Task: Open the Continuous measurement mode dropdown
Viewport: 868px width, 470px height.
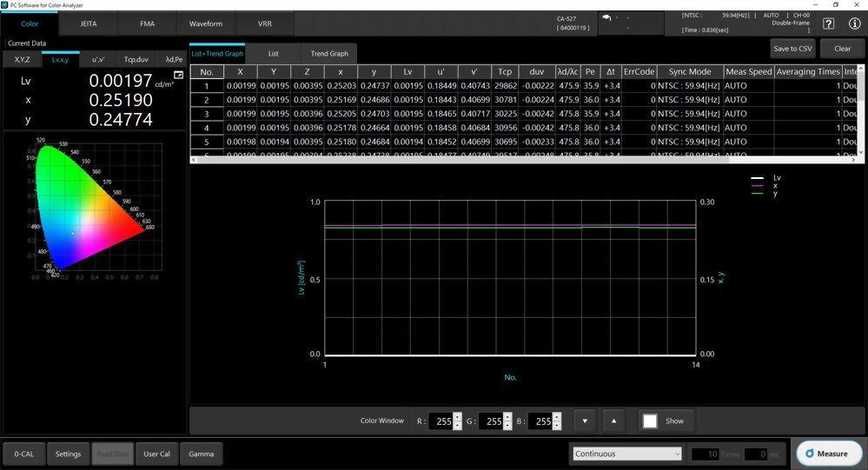Action: click(x=626, y=454)
